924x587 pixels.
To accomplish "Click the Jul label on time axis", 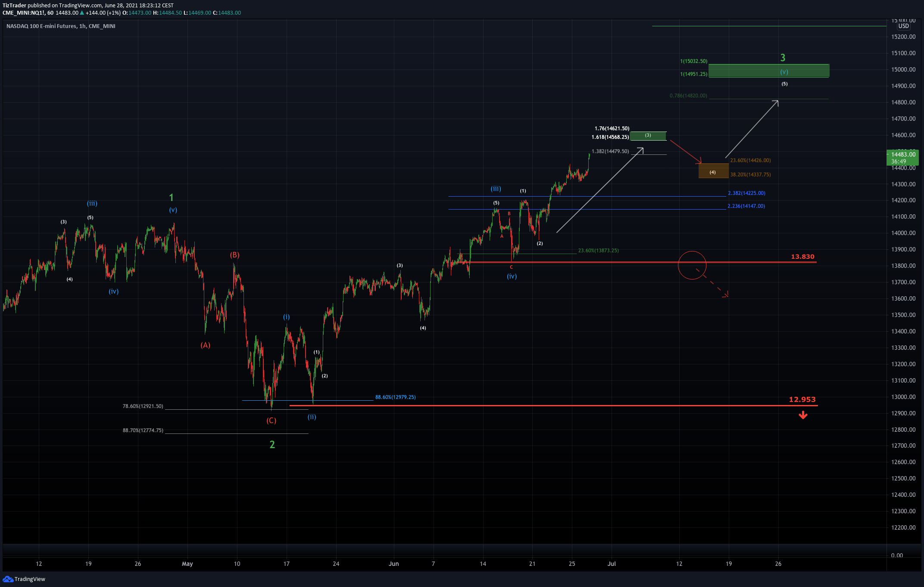I will click(611, 564).
